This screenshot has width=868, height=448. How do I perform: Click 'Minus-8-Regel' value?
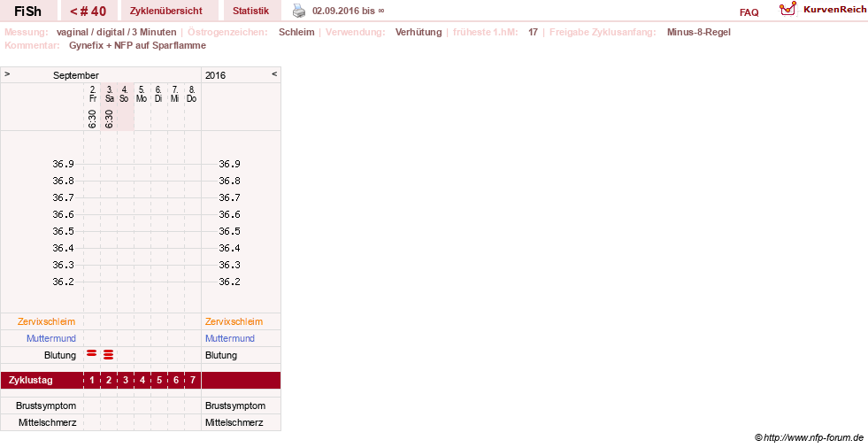(x=699, y=32)
